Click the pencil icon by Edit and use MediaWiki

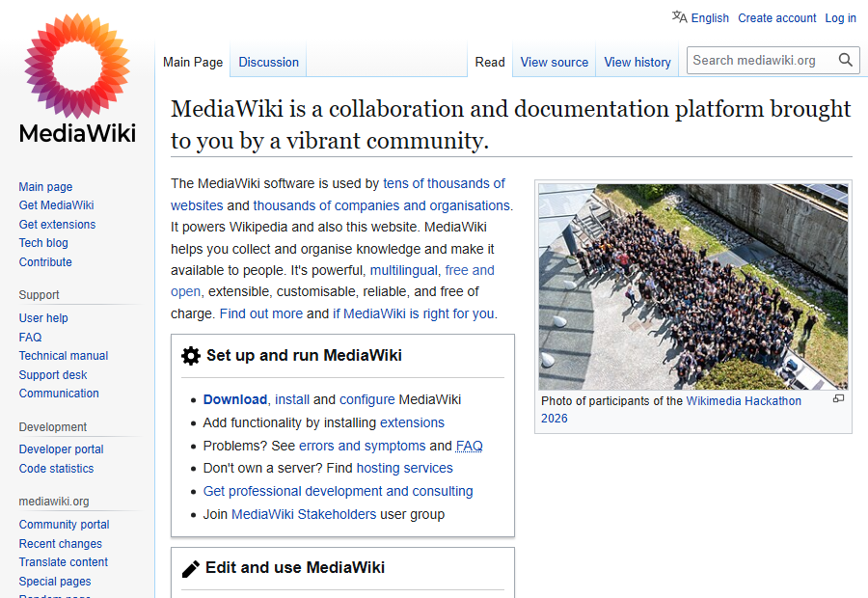click(190, 569)
